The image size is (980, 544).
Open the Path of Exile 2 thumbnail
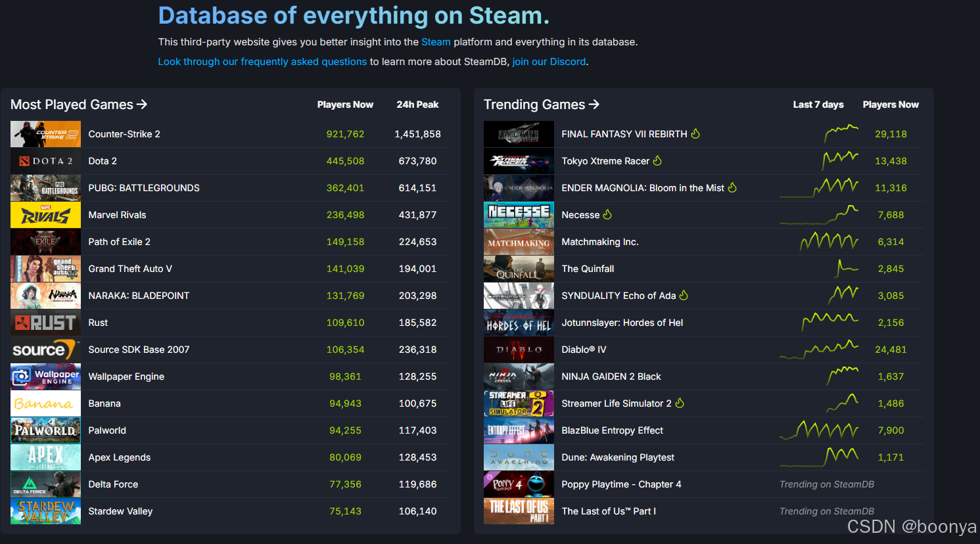(x=46, y=242)
